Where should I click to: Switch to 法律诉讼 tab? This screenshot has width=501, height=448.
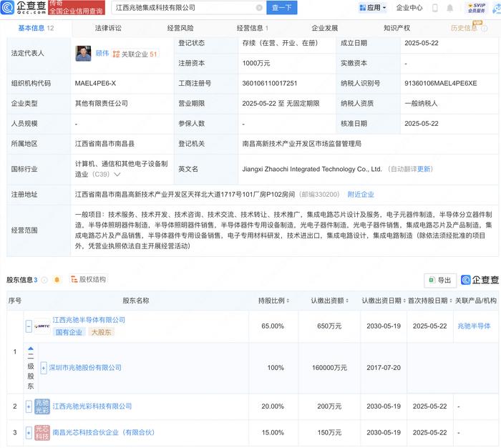[x=108, y=28]
